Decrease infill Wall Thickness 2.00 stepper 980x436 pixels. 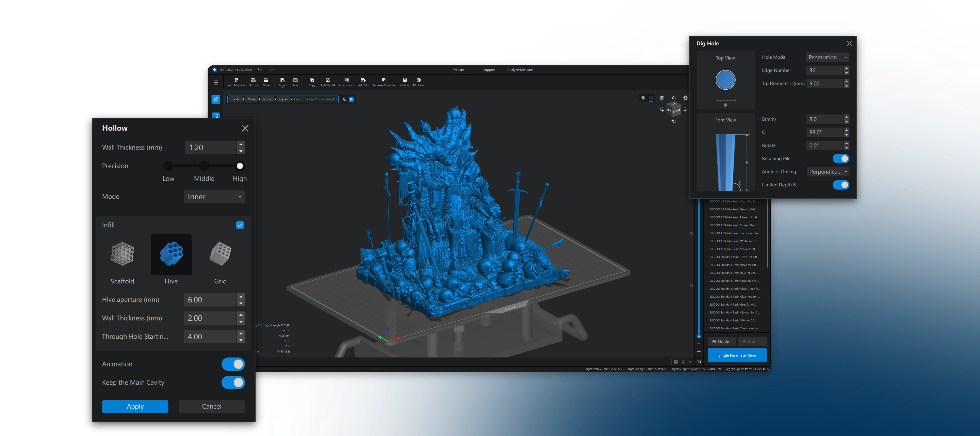240,322
